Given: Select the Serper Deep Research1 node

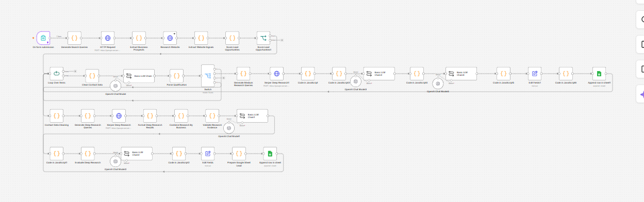Looking at the screenshot, I should (x=276, y=74).
